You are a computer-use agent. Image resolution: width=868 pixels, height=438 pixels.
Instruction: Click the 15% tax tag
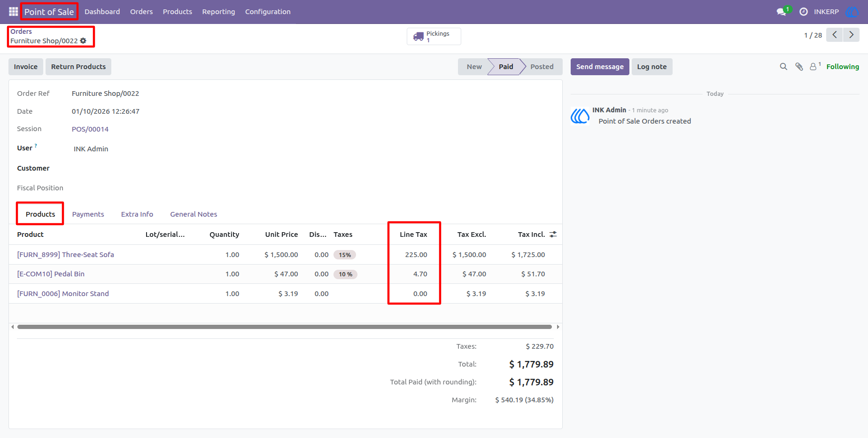pos(345,255)
